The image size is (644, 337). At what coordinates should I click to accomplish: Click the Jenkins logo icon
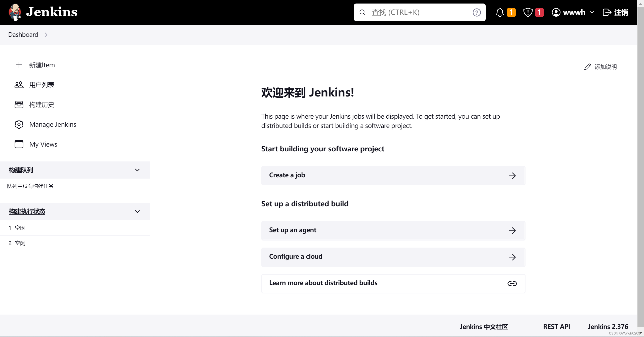(x=15, y=12)
